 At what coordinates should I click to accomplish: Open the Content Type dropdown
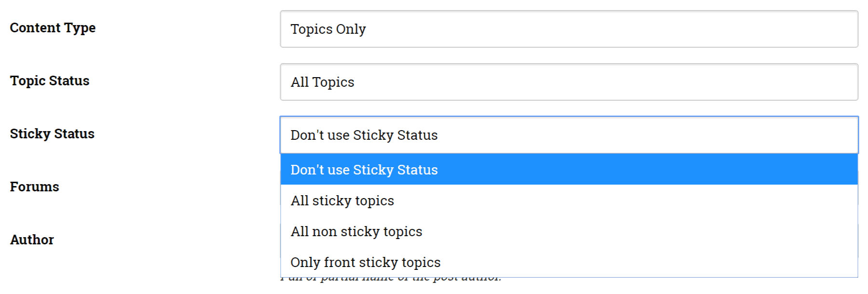tap(569, 29)
